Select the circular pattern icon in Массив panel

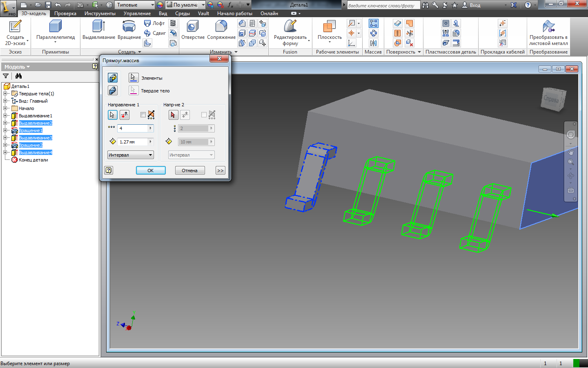coord(373,33)
